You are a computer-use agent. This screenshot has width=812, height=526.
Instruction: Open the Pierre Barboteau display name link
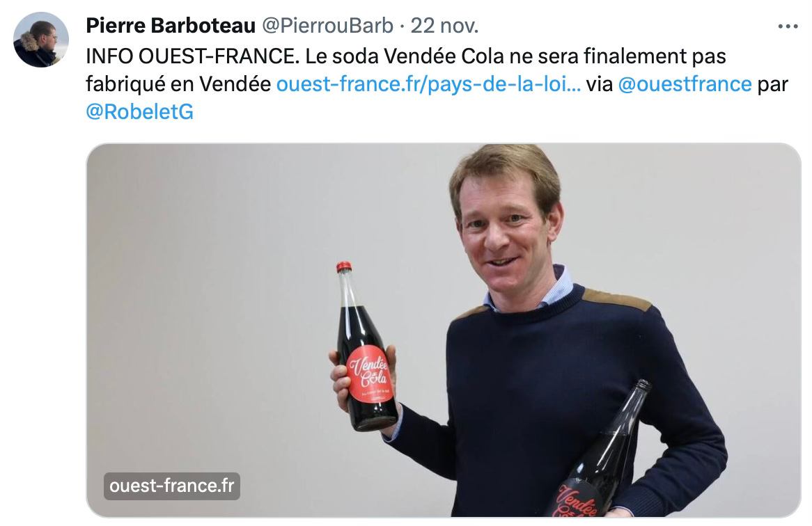pos(171,25)
